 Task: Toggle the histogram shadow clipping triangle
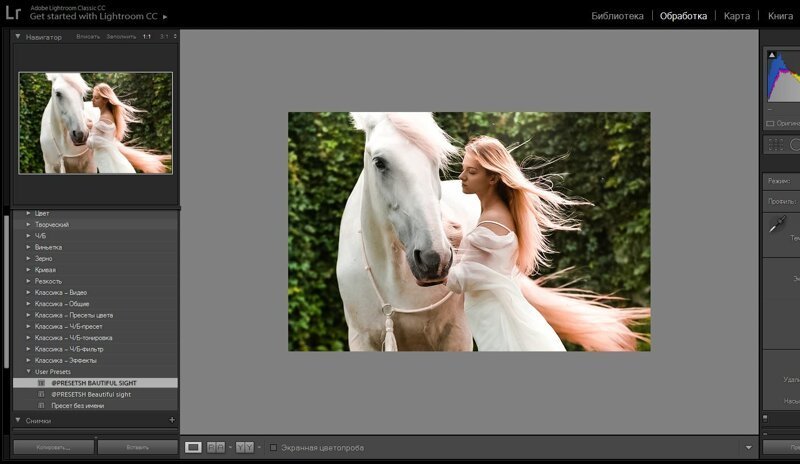click(x=772, y=55)
